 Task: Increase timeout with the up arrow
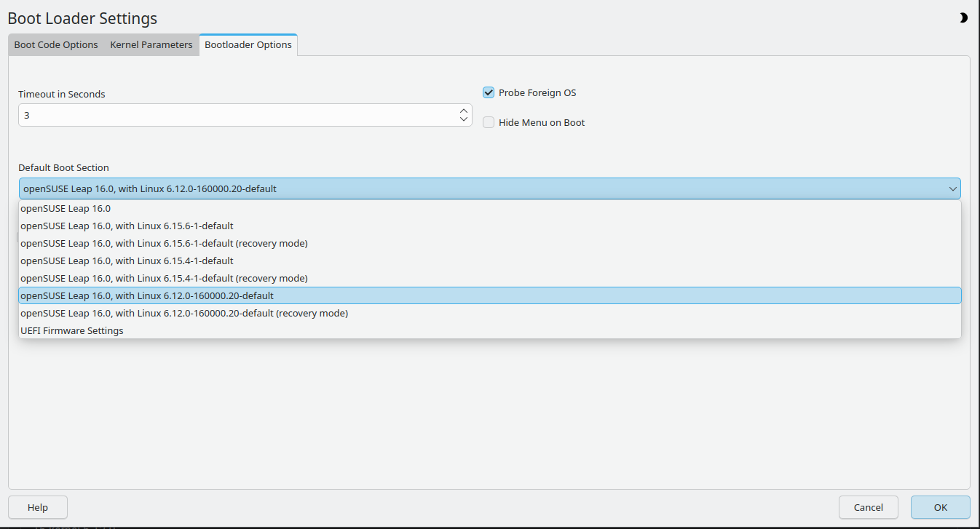click(x=464, y=111)
